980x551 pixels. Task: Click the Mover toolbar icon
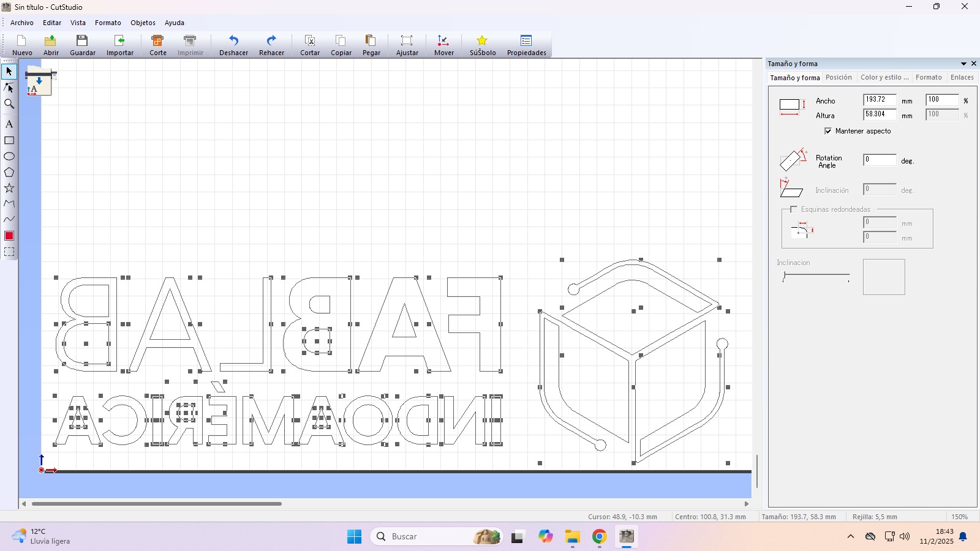443,45
